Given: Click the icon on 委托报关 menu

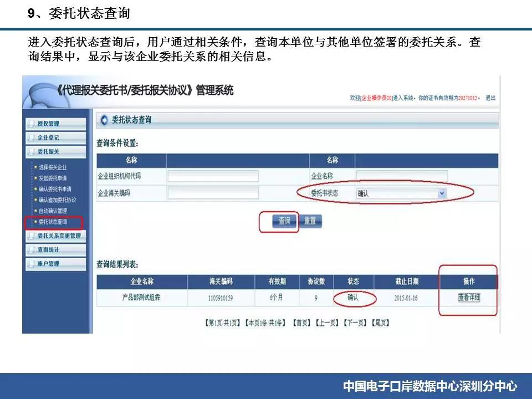Looking at the screenshot, I should coord(31,151).
